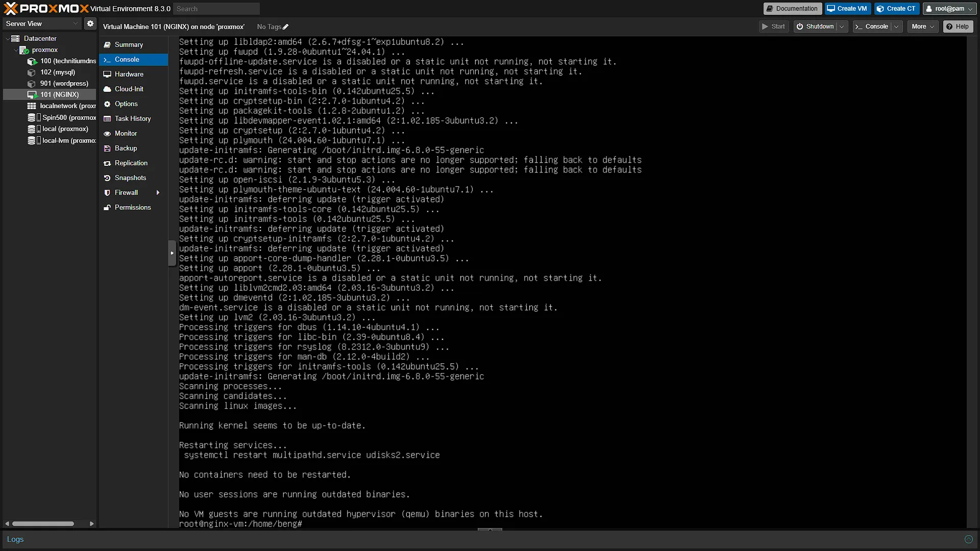Image resolution: width=980 pixels, height=551 pixels.
Task: Click the Create VM button
Action: click(847, 9)
